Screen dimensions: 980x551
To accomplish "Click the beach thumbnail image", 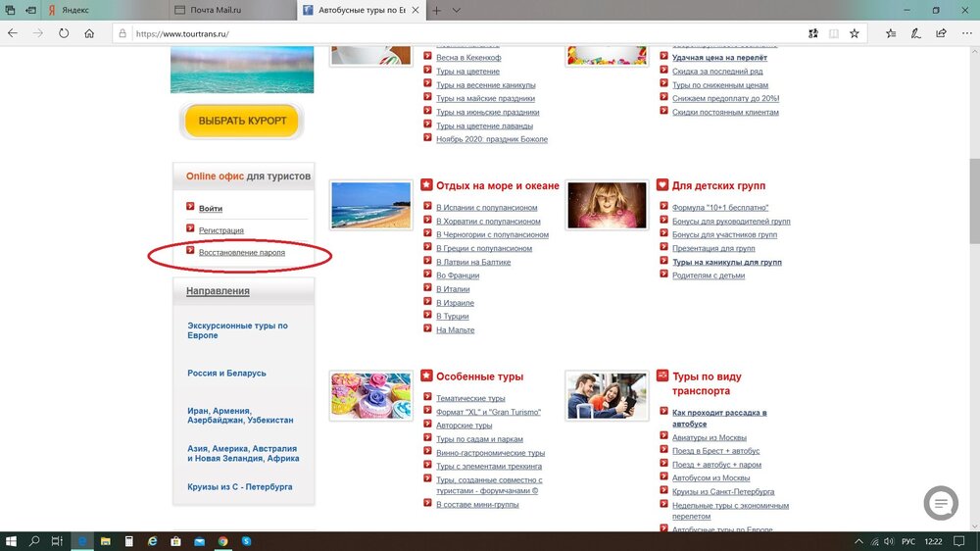I will (370, 205).
